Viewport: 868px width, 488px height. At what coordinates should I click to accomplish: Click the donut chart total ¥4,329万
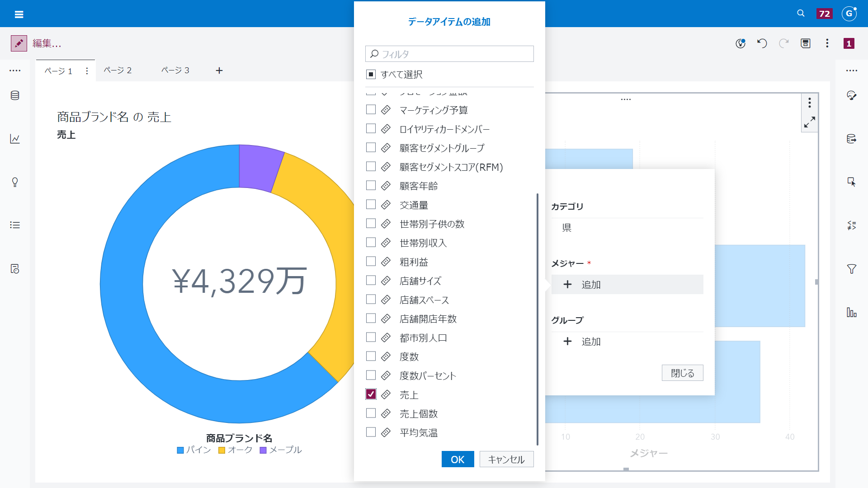click(x=240, y=281)
